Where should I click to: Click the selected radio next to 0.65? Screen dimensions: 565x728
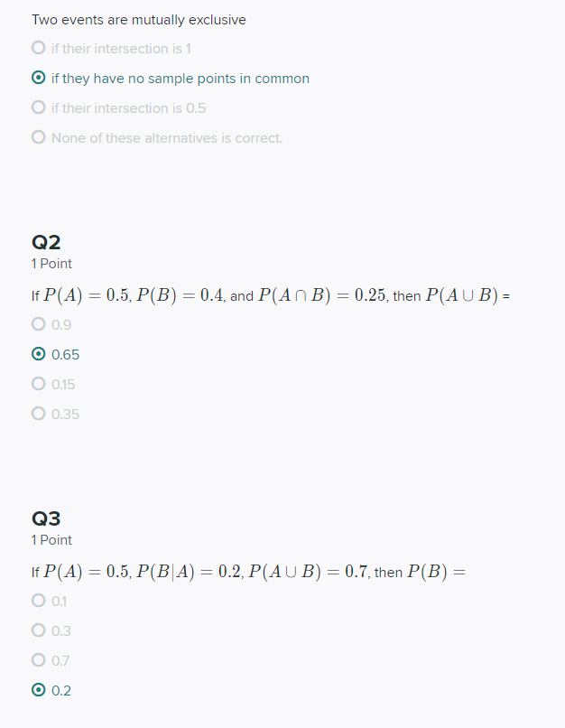pyautogui.click(x=38, y=354)
